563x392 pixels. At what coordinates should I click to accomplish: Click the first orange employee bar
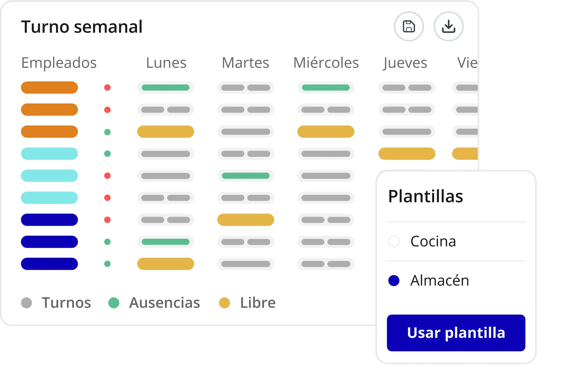tap(49, 88)
